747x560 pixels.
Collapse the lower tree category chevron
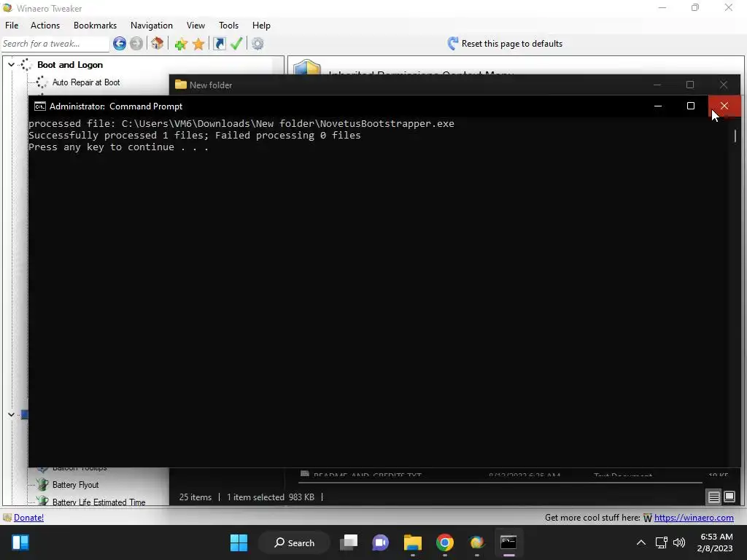11,415
